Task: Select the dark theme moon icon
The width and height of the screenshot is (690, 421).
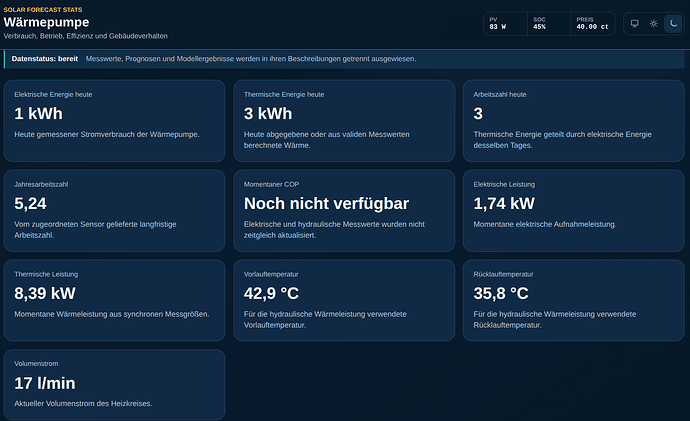Action: click(x=673, y=24)
